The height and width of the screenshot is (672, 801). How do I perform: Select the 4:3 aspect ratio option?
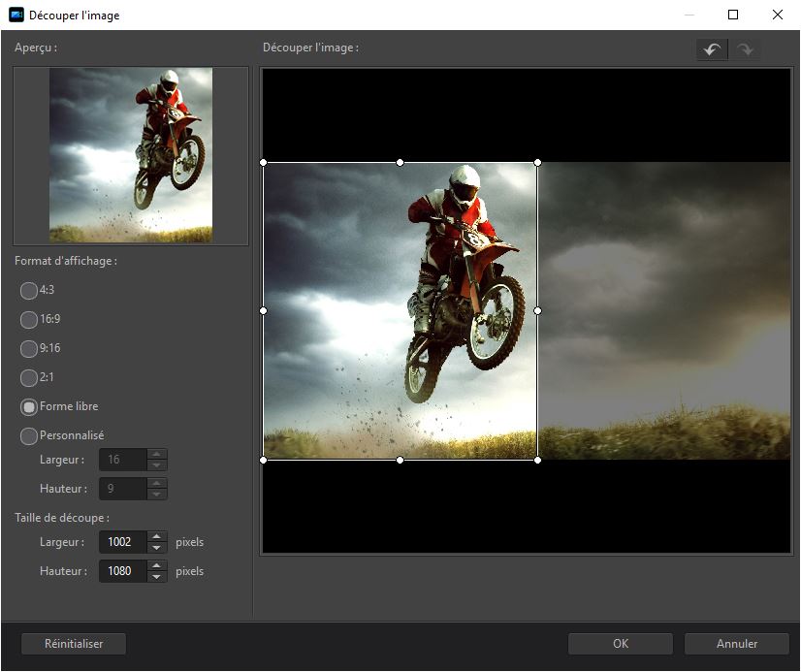[29, 290]
